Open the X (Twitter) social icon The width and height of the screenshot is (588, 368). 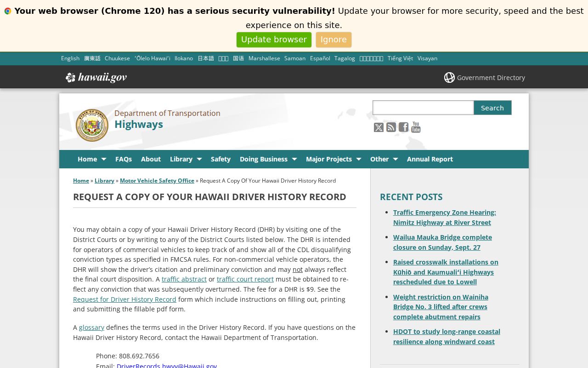(x=379, y=127)
